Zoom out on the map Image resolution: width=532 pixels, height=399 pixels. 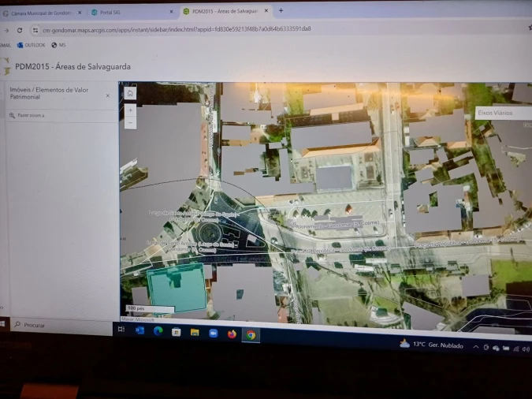[x=130, y=122]
